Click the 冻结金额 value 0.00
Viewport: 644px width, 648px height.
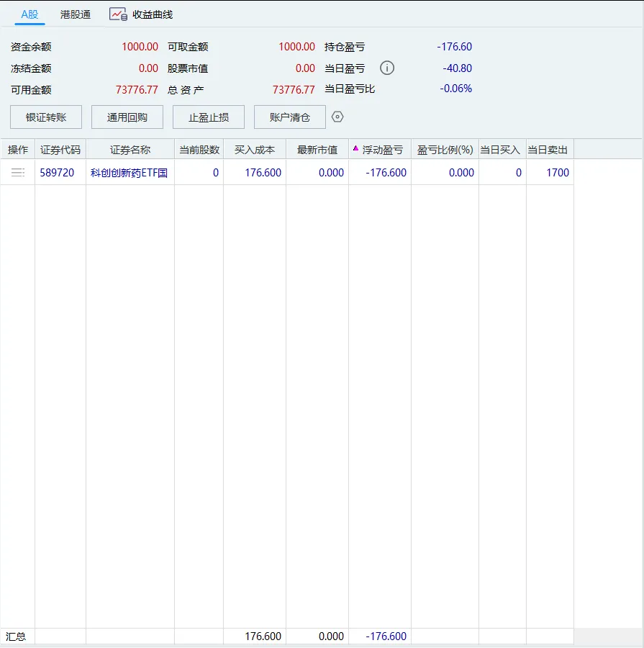pos(148,68)
